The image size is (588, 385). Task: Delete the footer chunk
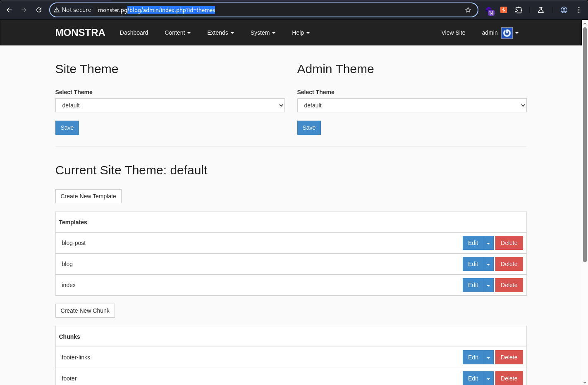[509, 378]
